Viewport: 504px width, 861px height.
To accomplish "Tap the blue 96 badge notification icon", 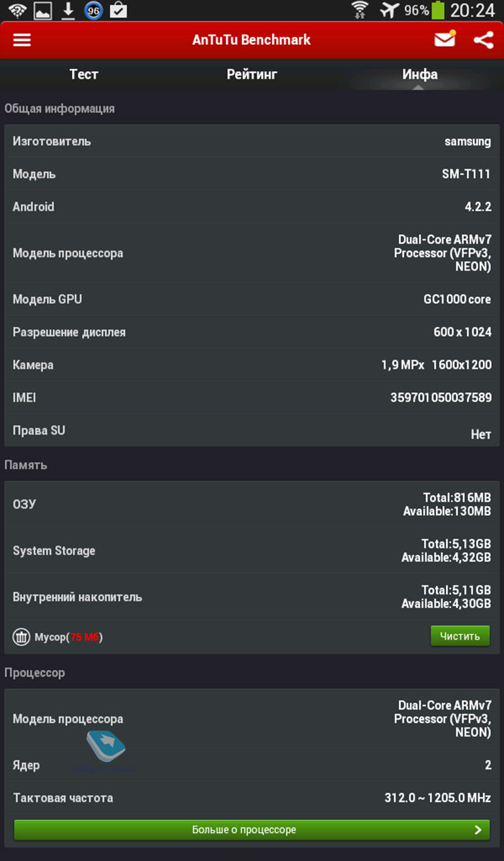I will [93, 11].
